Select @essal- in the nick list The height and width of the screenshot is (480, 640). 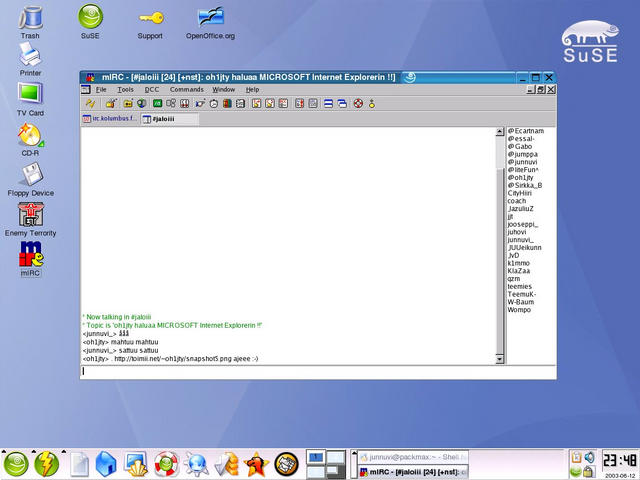(x=521, y=139)
